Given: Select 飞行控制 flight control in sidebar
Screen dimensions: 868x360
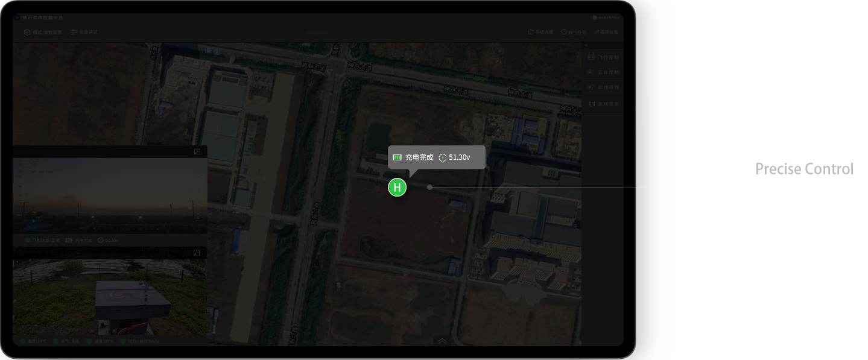Looking at the screenshot, I should [x=603, y=57].
